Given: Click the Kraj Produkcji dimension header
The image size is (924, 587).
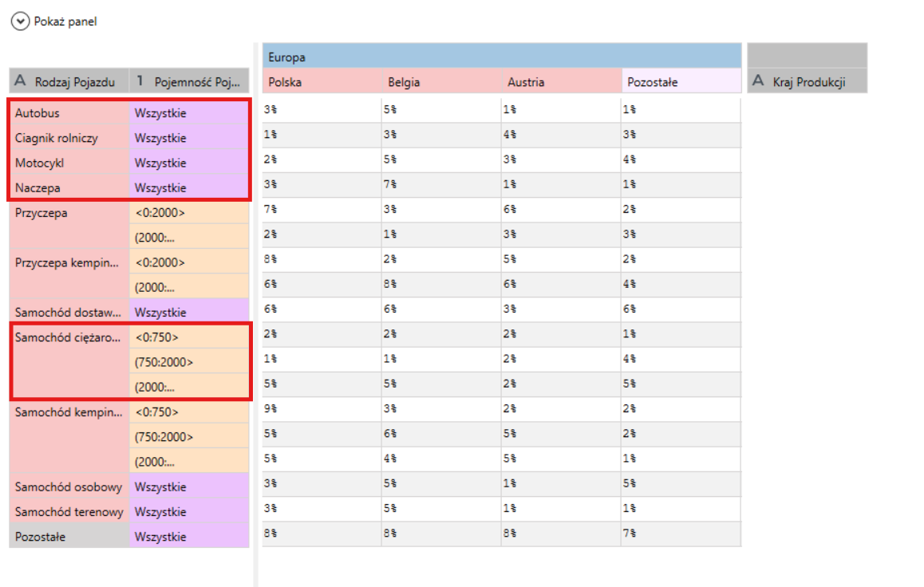Looking at the screenshot, I should point(808,81).
